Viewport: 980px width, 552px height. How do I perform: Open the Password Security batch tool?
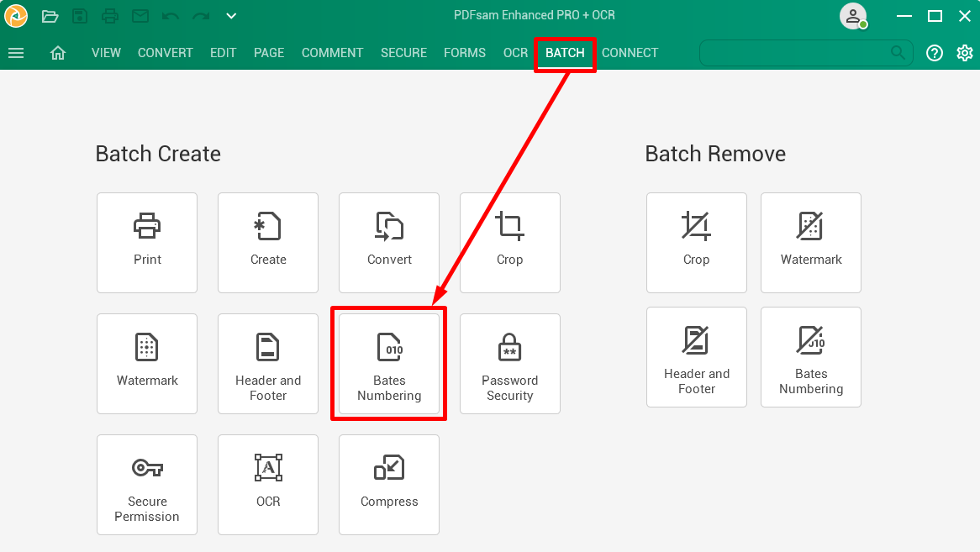510,364
